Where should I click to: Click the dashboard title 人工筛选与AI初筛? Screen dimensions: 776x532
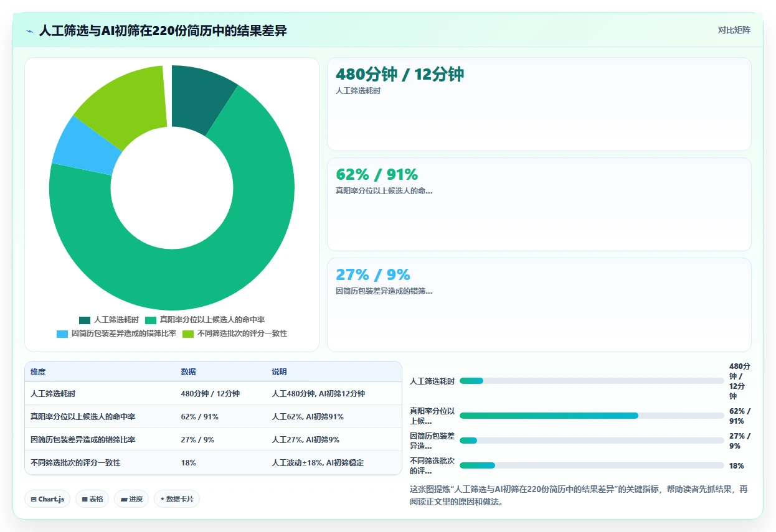[x=163, y=30]
